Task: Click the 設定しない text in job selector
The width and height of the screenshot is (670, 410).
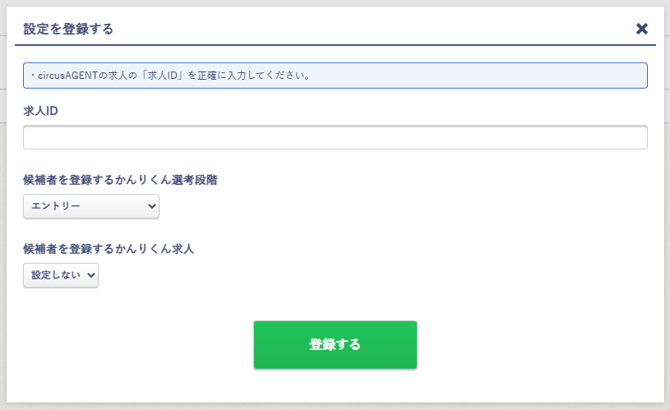Action: tap(52, 275)
